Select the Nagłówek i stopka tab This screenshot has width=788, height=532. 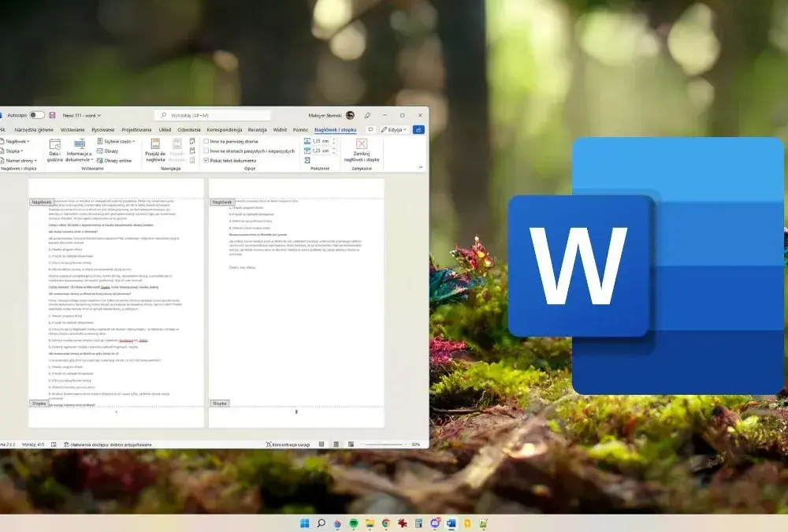point(335,130)
